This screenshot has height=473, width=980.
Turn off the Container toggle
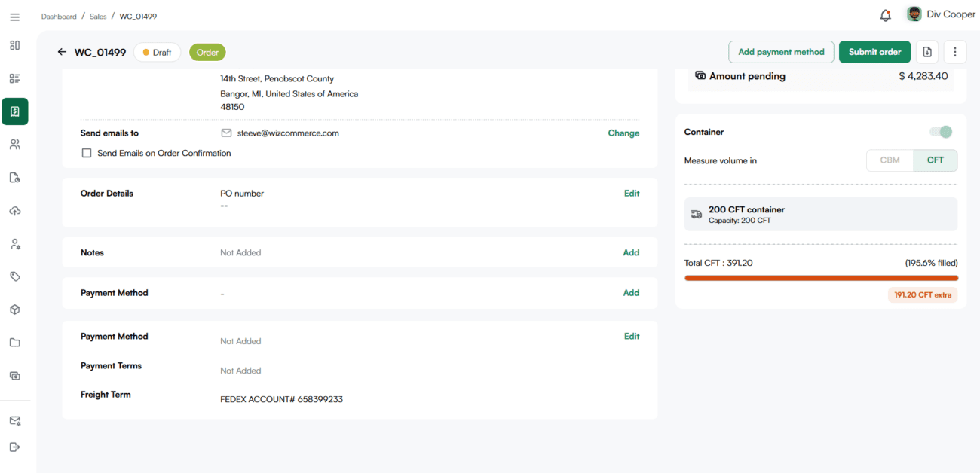point(941,132)
